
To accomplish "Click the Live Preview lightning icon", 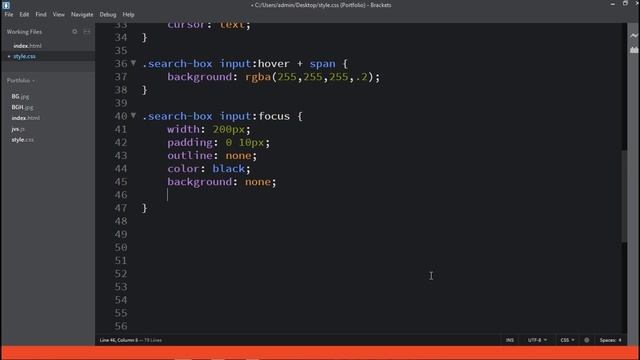I will tap(633, 36).
